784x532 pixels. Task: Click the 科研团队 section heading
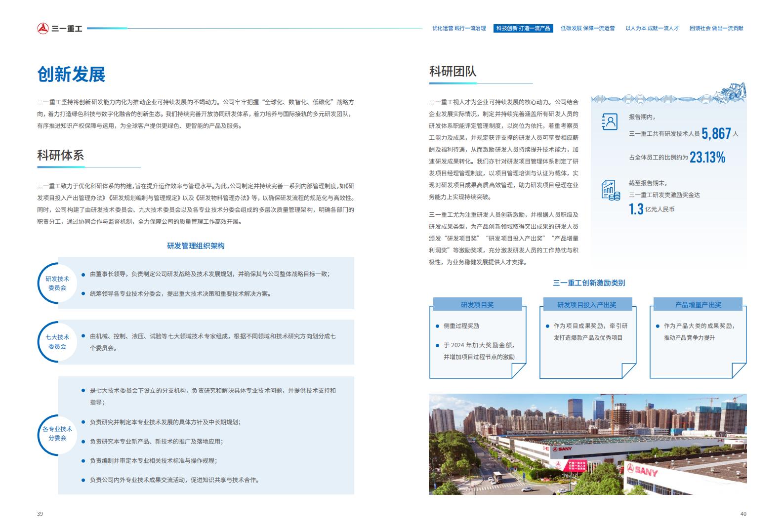point(453,71)
